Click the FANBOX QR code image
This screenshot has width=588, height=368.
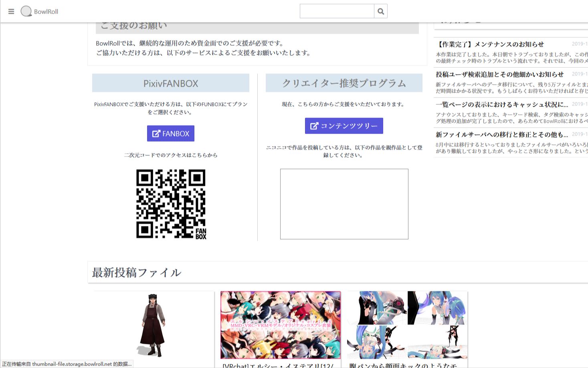pos(171,204)
